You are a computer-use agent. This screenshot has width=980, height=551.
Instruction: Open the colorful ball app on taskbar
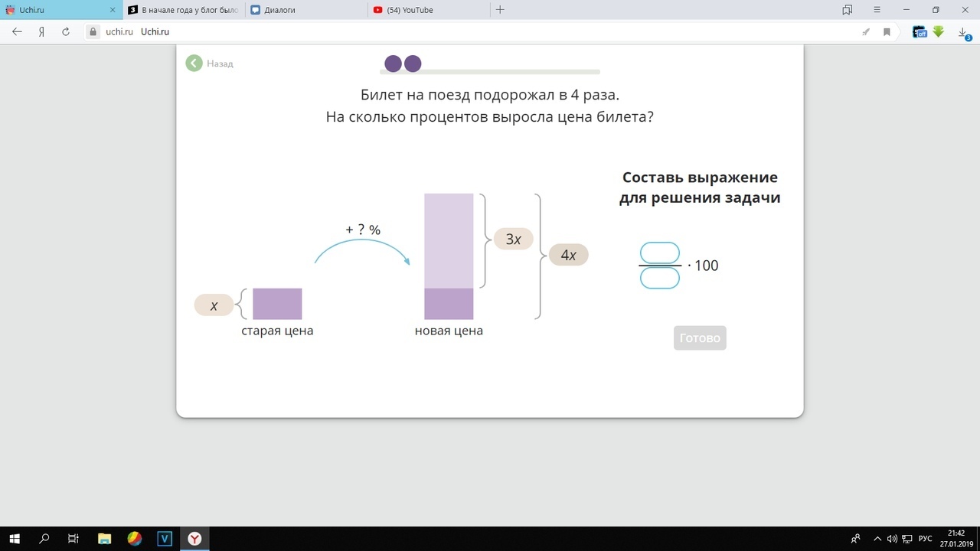(135, 539)
